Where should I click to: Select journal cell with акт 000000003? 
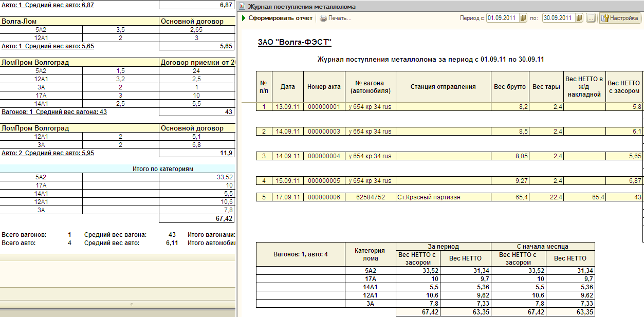(x=324, y=132)
